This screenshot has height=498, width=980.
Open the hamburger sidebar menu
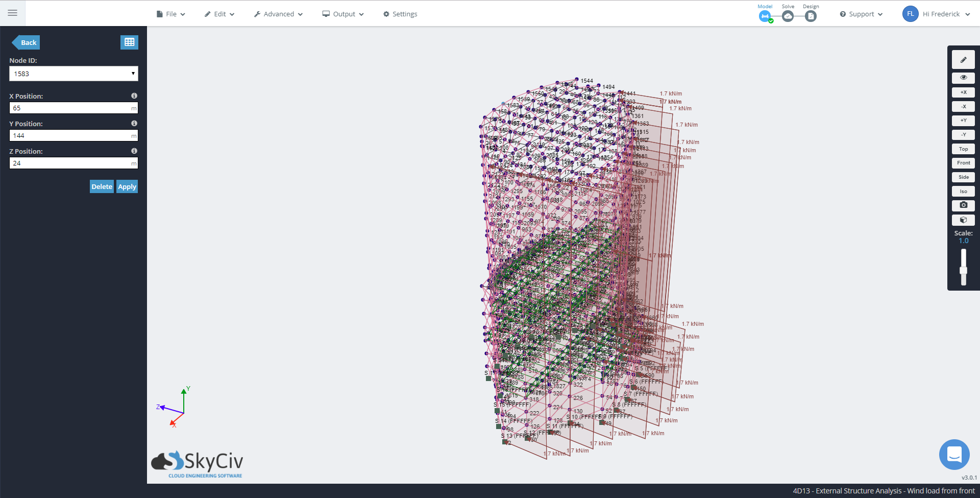pos(12,13)
